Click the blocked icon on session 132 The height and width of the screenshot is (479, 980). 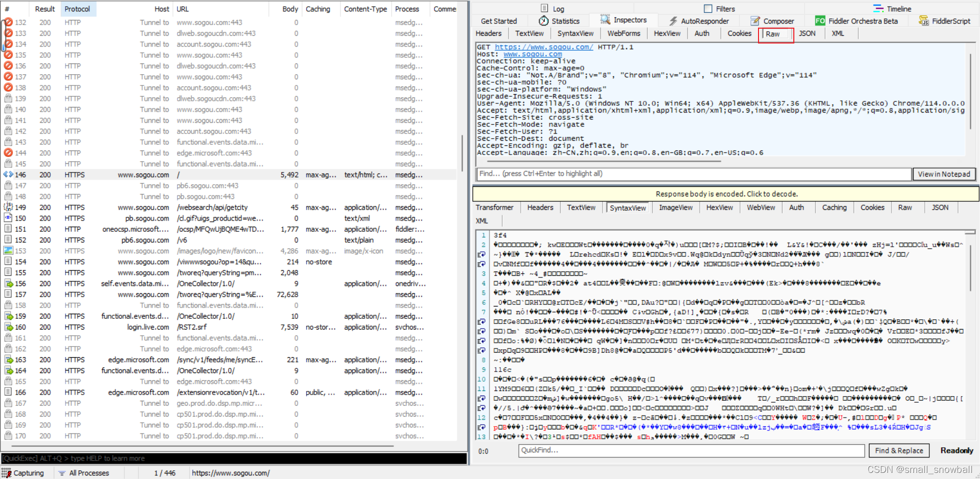(8, 23)
